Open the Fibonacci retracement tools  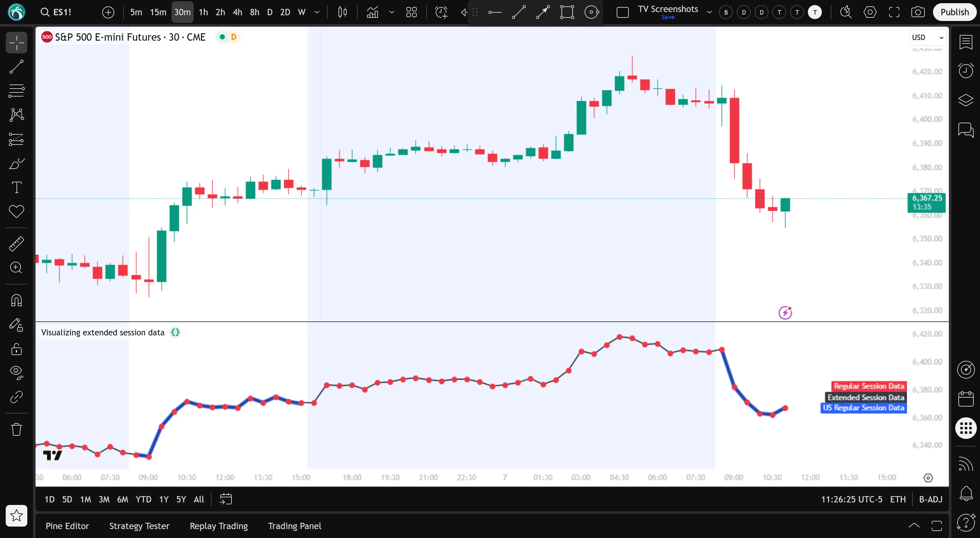[x=17, y=91]
